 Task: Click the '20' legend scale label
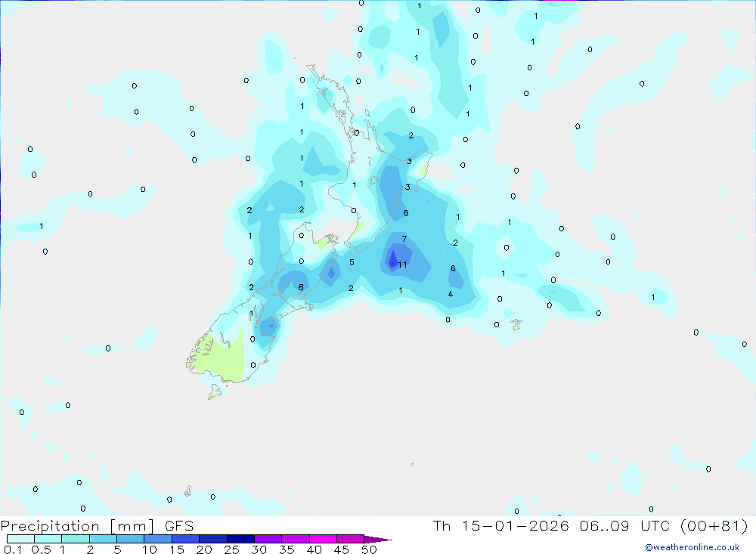click(204, 549)
